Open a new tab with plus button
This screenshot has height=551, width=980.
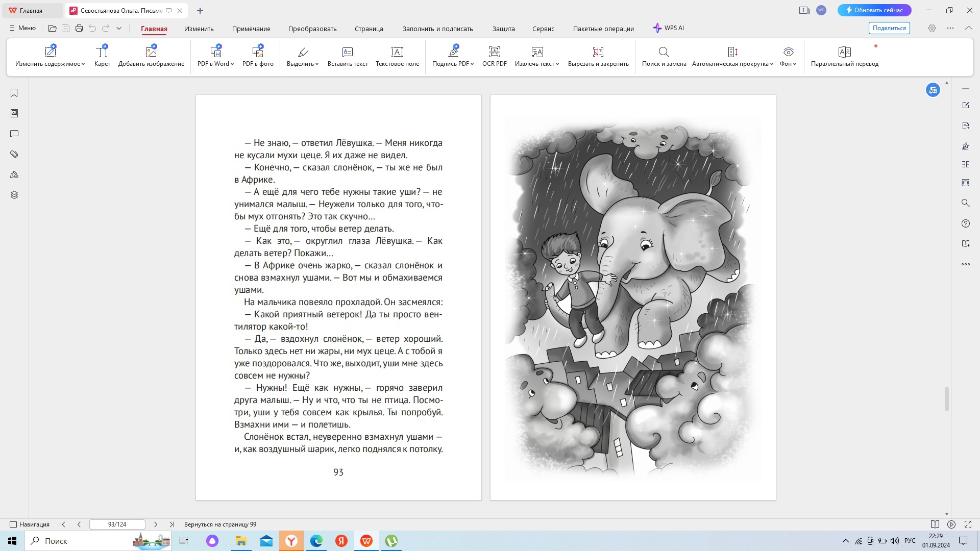200,11
